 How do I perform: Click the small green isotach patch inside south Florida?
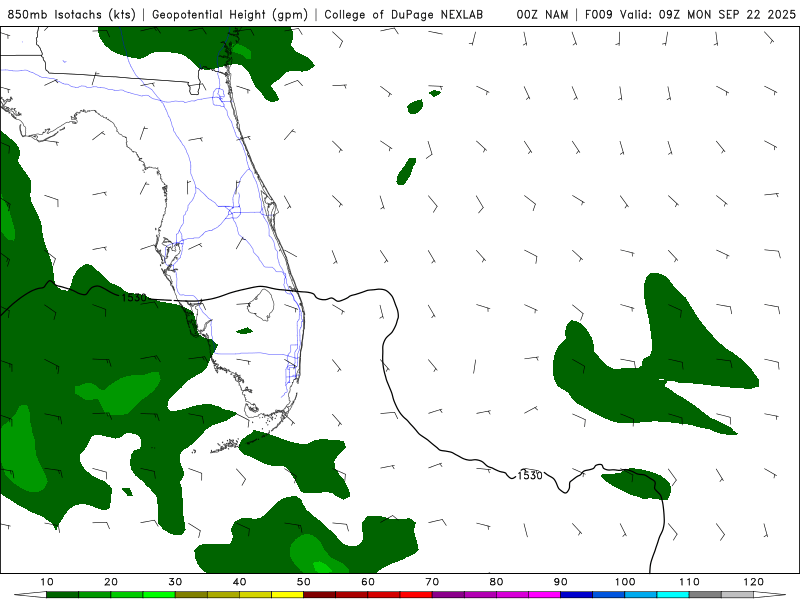pyautogui.click(x=244, y=331)
